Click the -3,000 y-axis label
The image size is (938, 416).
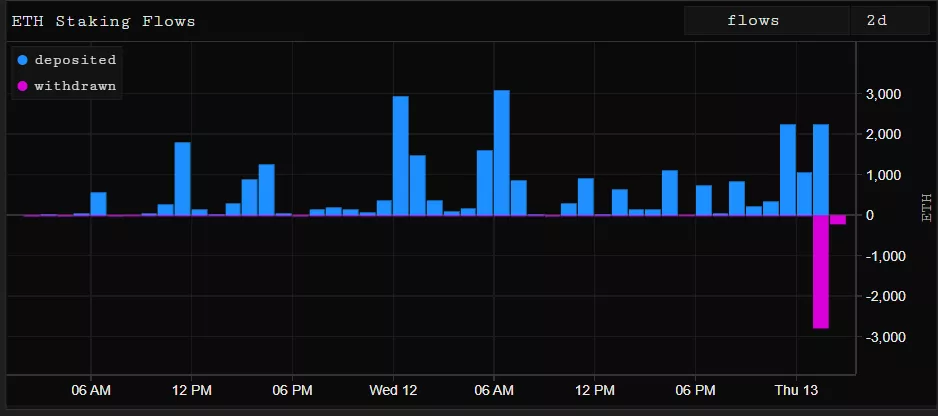[881, 337]
